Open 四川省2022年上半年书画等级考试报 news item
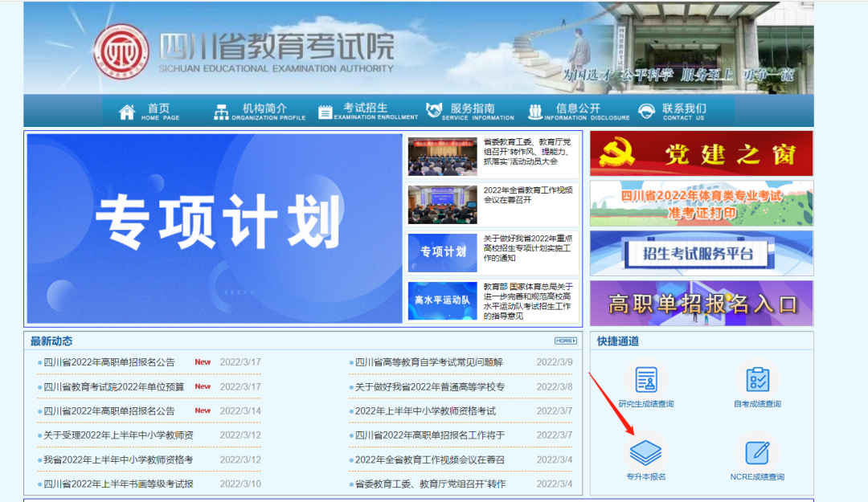Viewport: 868px width, 502px height. point(118,484)
